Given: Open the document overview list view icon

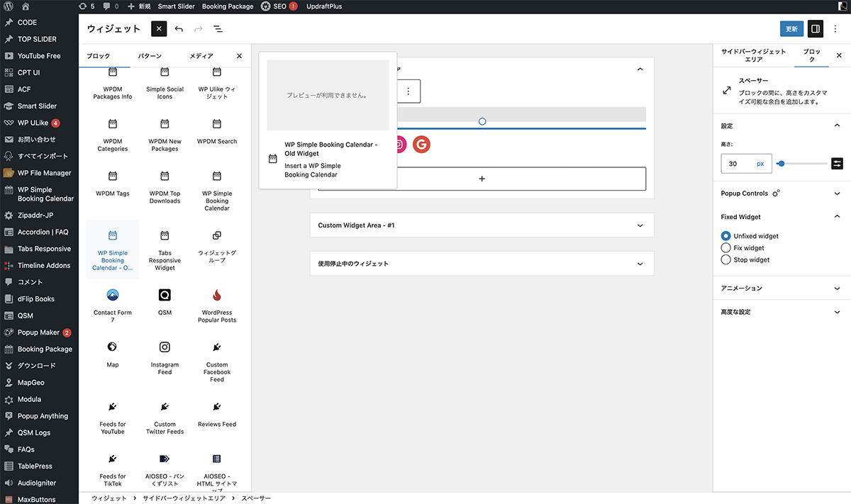Looking at the screenshot, I should pyautogui.click(x=218, y=29).
